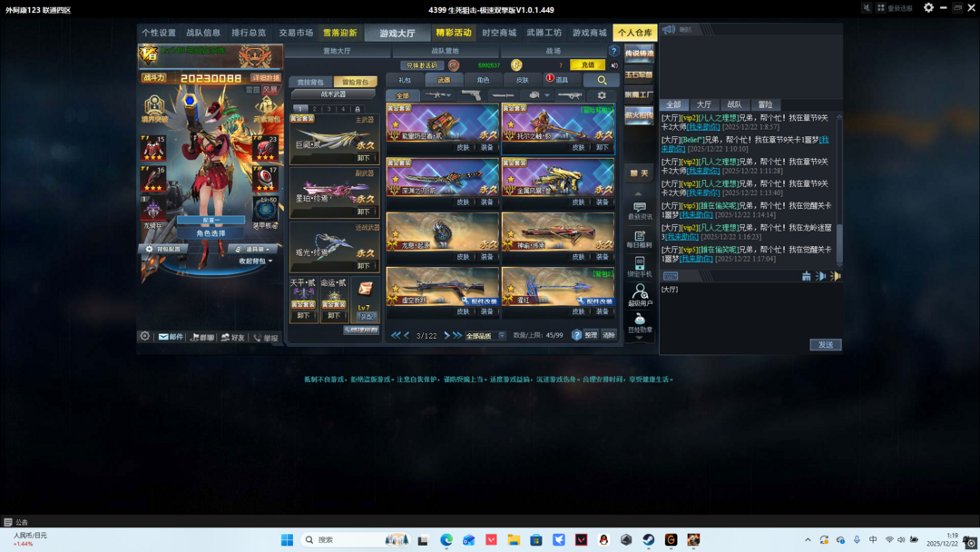
Task: Filter weapons by the pistol icon
Action: pyautogui.click(x=471, y=95)
